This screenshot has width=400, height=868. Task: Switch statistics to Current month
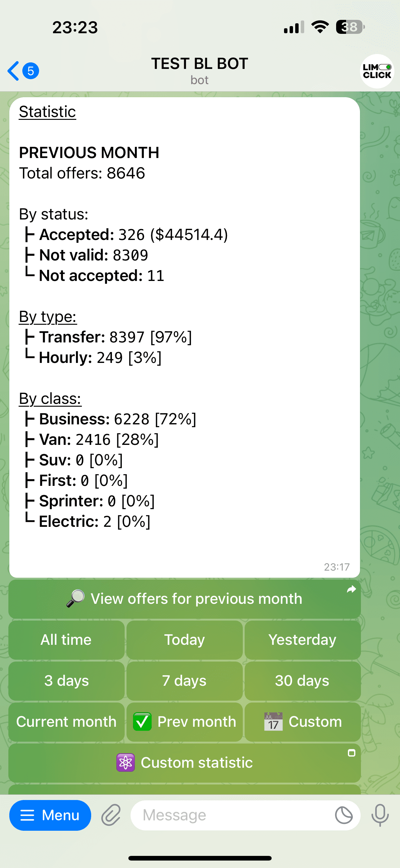tap(66, 721)
